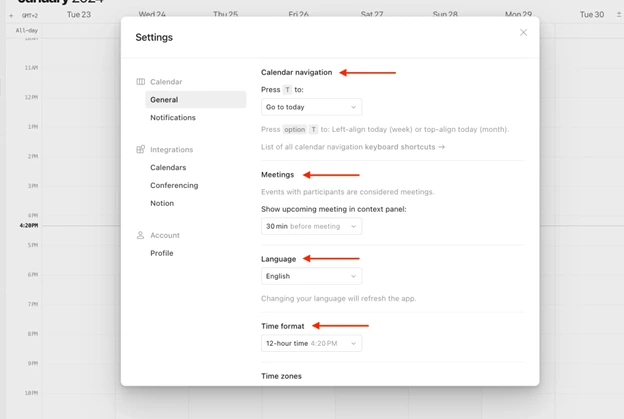
Task: Open Notifications settings
Action: click(173, 118)
